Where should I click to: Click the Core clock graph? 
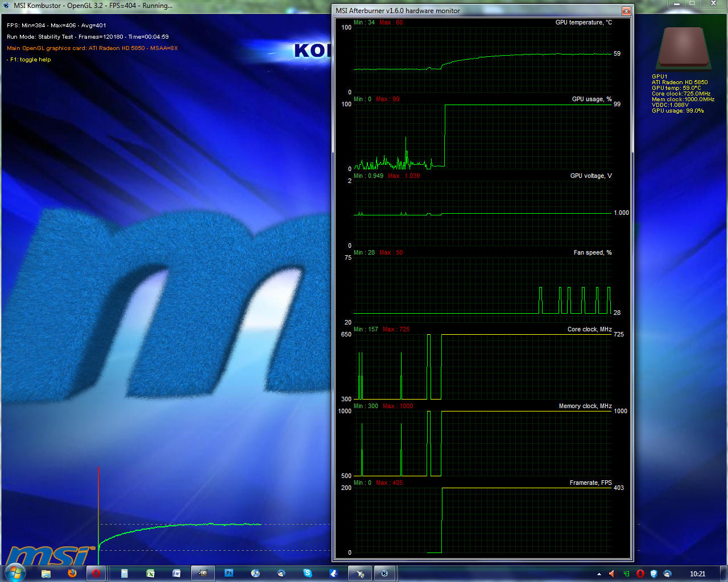coord(482,367)
